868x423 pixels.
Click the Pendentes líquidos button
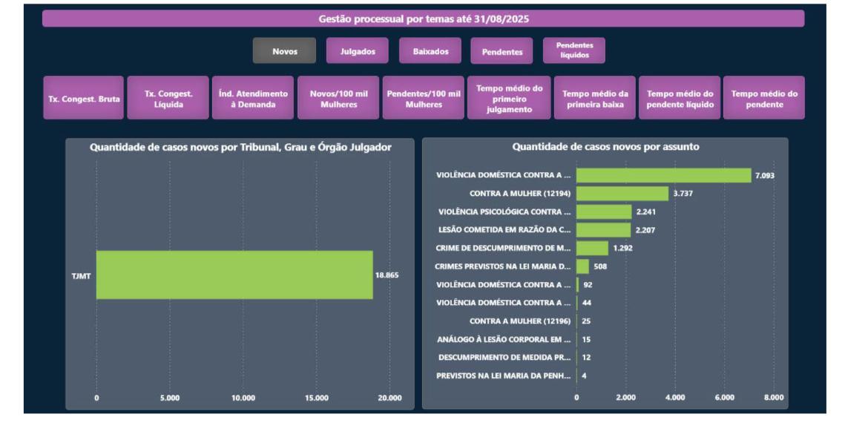pos(573,50)
